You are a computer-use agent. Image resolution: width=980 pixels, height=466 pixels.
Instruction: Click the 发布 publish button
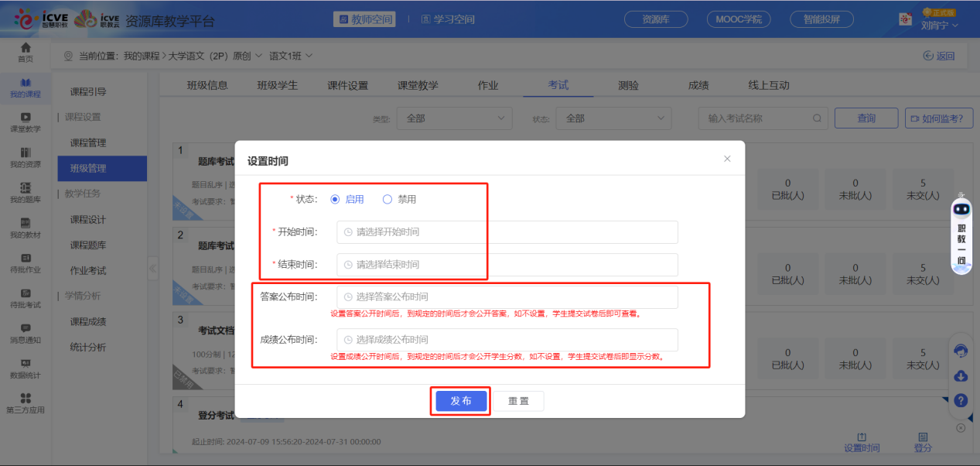[x=460, y=401]
